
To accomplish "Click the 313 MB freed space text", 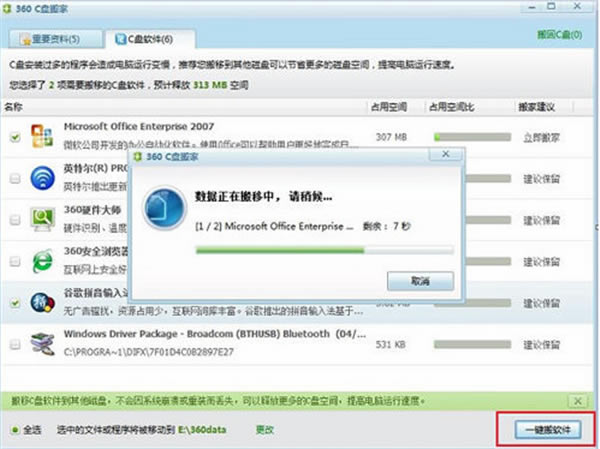I will (210, 85).
